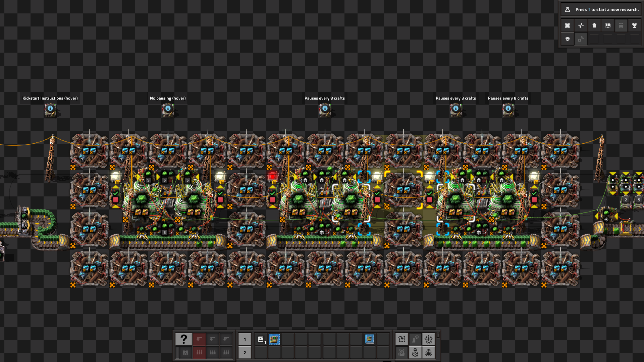
Task: Click the spider remote shortcut icon
Action: coord(429,353)
